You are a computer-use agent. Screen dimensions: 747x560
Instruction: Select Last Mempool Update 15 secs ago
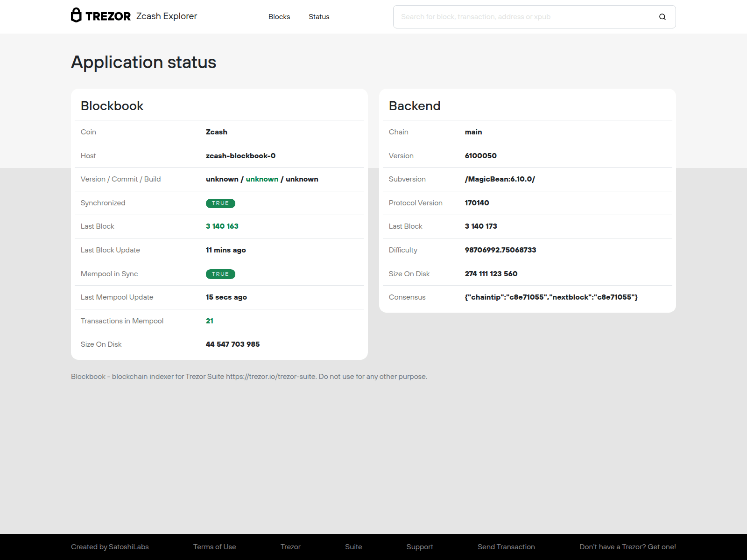[x=226, y=297]
